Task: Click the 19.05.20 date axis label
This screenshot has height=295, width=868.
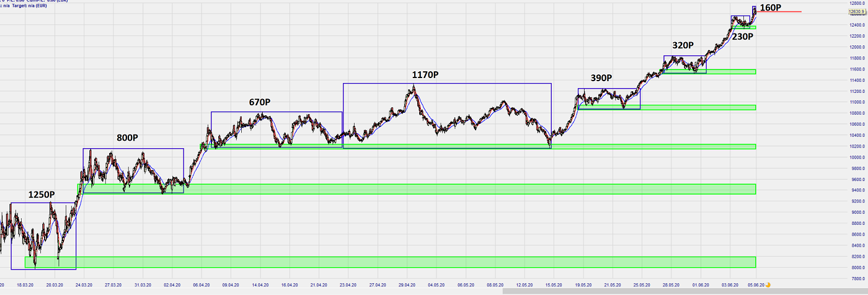Action: click(583, 285)
